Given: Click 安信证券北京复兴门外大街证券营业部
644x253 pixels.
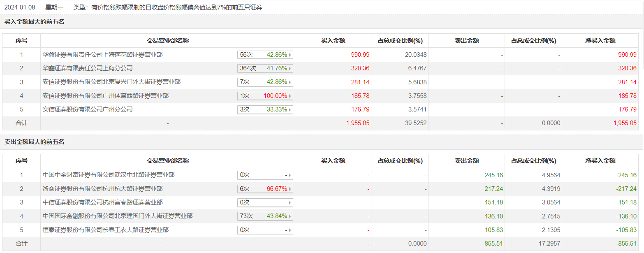Looking at the screenshot, I should click(111, 82).
